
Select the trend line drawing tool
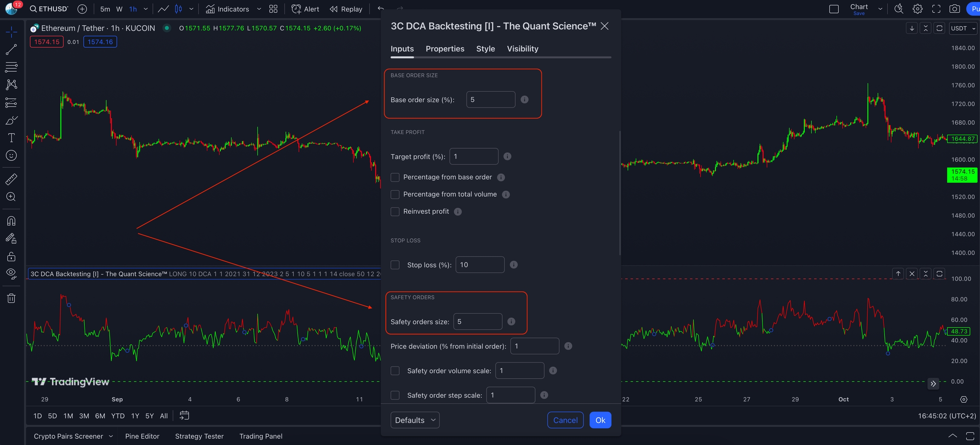(11, 49)
